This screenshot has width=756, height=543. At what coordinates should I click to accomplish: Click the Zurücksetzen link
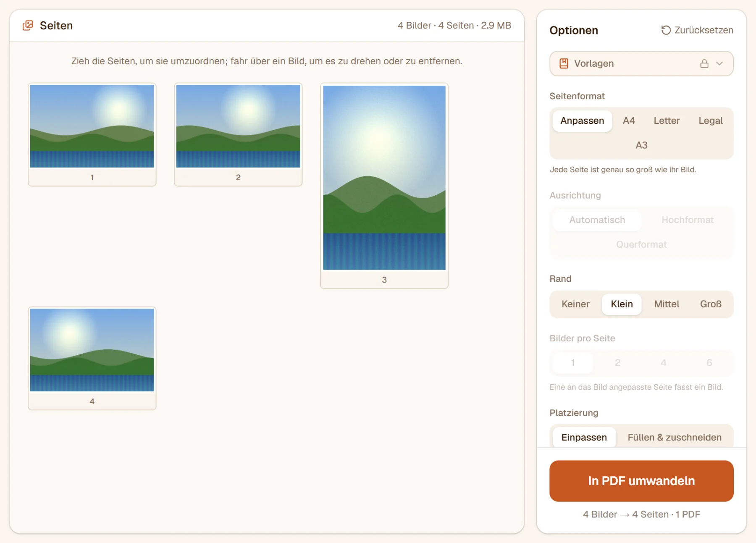coord(697,30)
